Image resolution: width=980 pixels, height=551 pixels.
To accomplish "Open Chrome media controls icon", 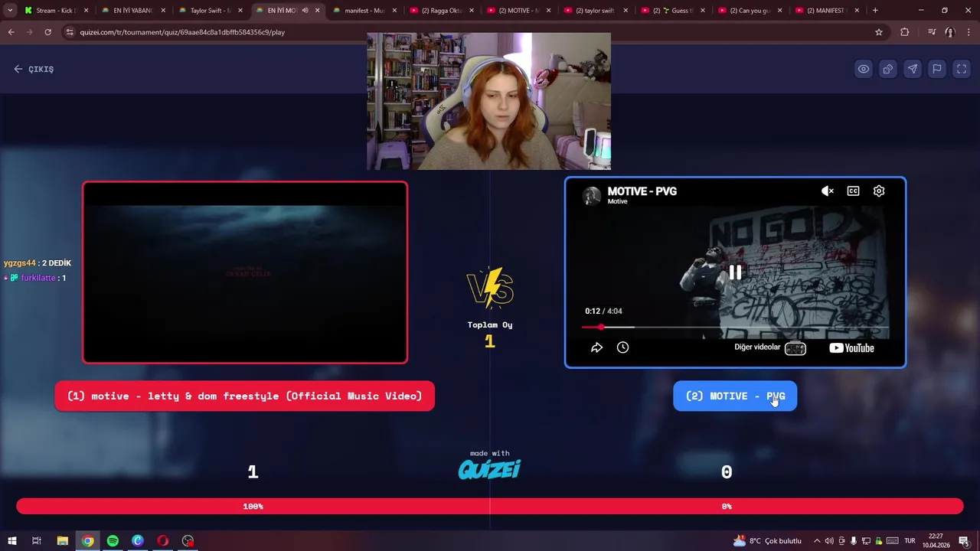I will point(931,32).
